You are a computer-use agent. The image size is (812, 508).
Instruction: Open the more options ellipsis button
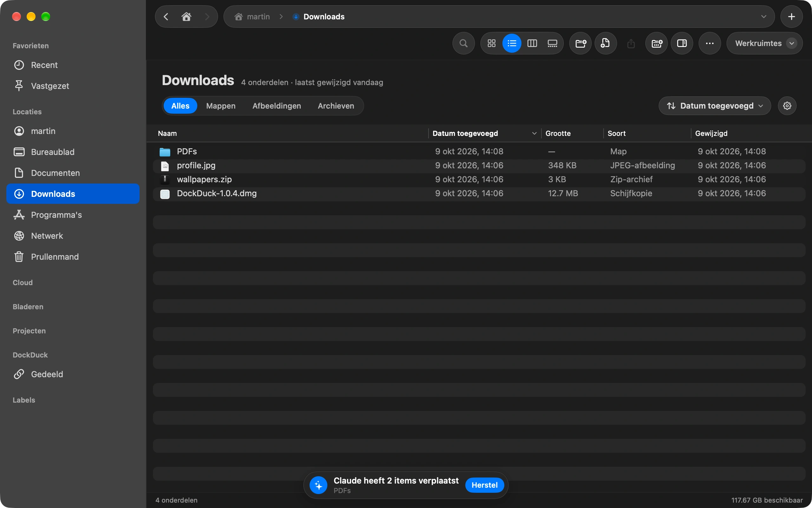(710, 43)
